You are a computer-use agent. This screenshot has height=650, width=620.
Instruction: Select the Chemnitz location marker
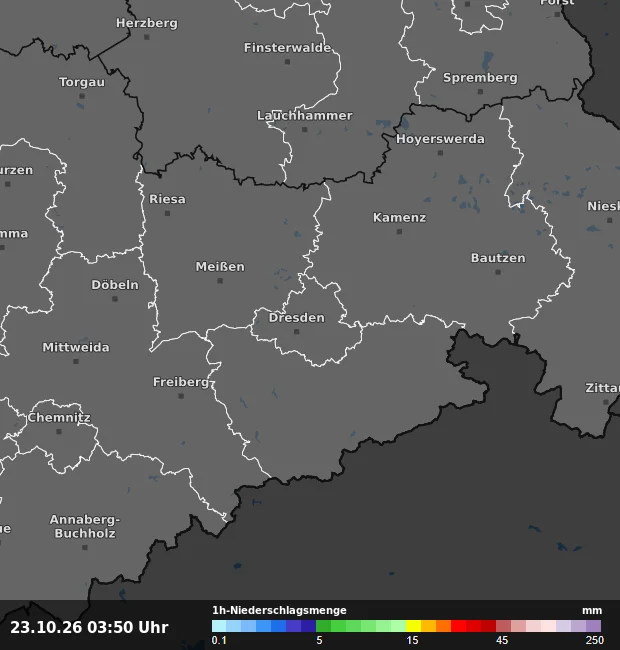coord(59,432)
